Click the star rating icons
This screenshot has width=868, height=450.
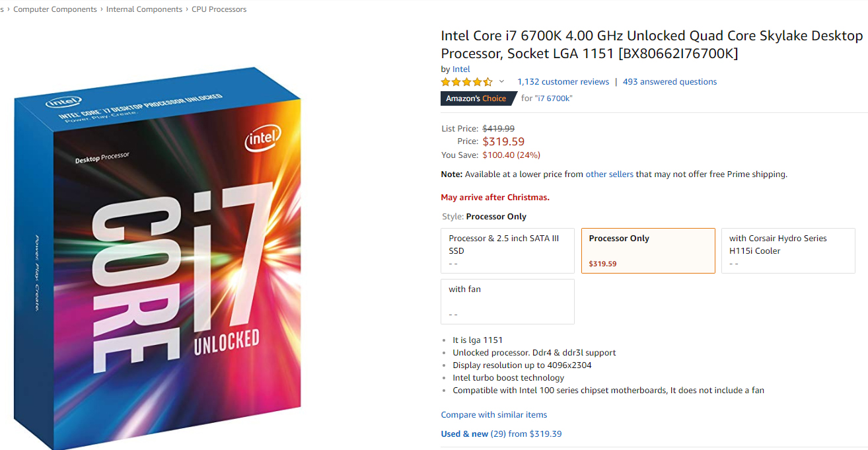coord(467,82)
